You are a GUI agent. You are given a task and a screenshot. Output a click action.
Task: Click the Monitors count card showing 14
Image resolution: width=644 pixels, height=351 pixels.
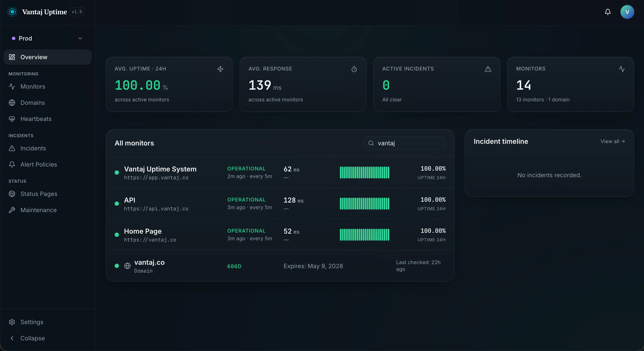570,84
